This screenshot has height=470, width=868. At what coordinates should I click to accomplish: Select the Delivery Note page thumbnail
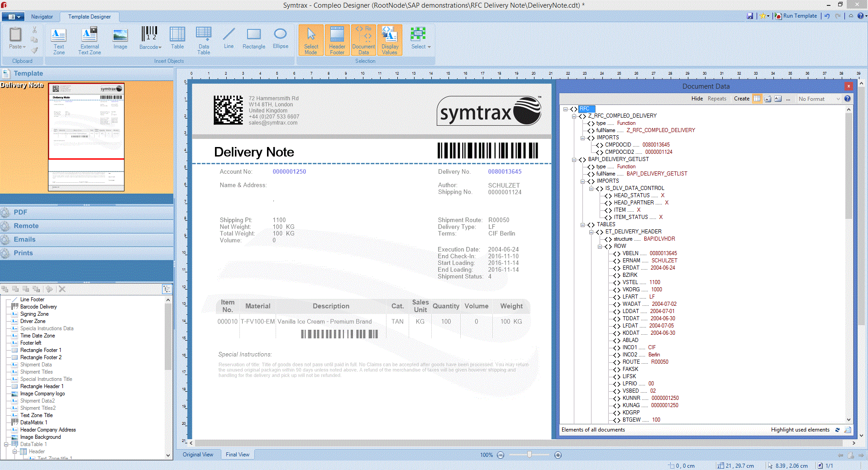pyautogui.click(x=86, y=137)
